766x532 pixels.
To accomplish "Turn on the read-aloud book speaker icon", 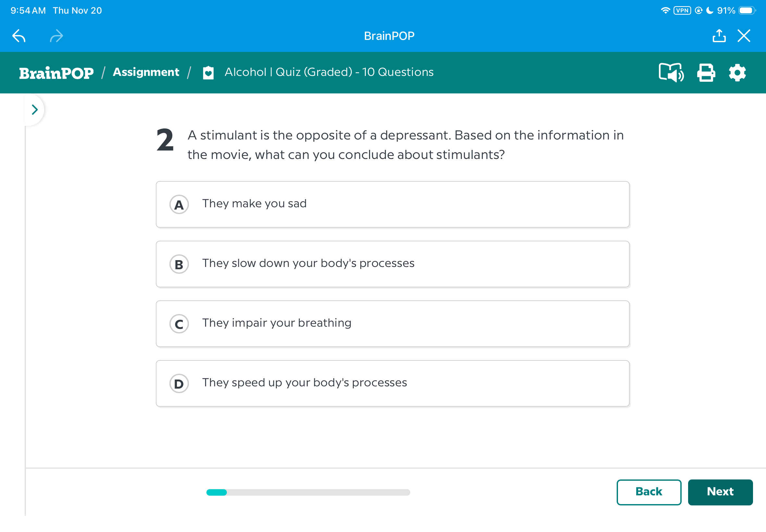I will point(671,72).
